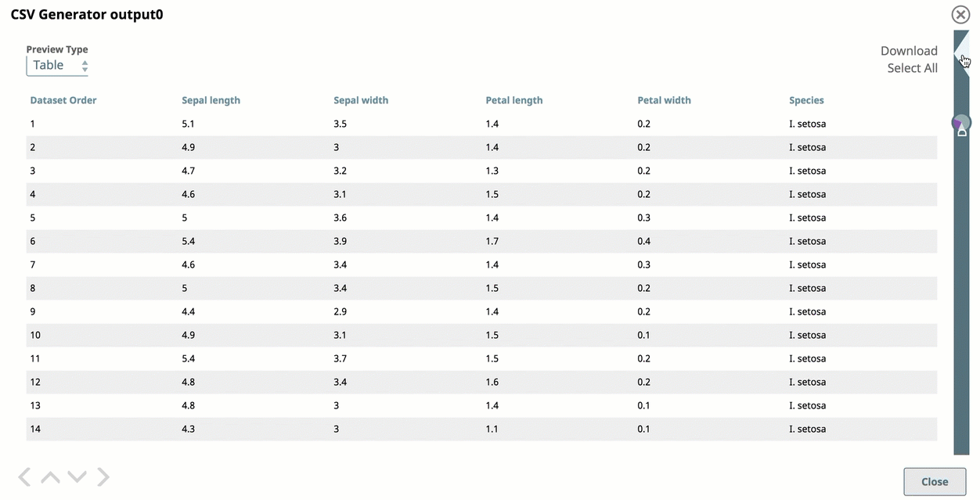980x500 pixels.
Task: Click the dark vertical side strip
Action: click(960, 297)
